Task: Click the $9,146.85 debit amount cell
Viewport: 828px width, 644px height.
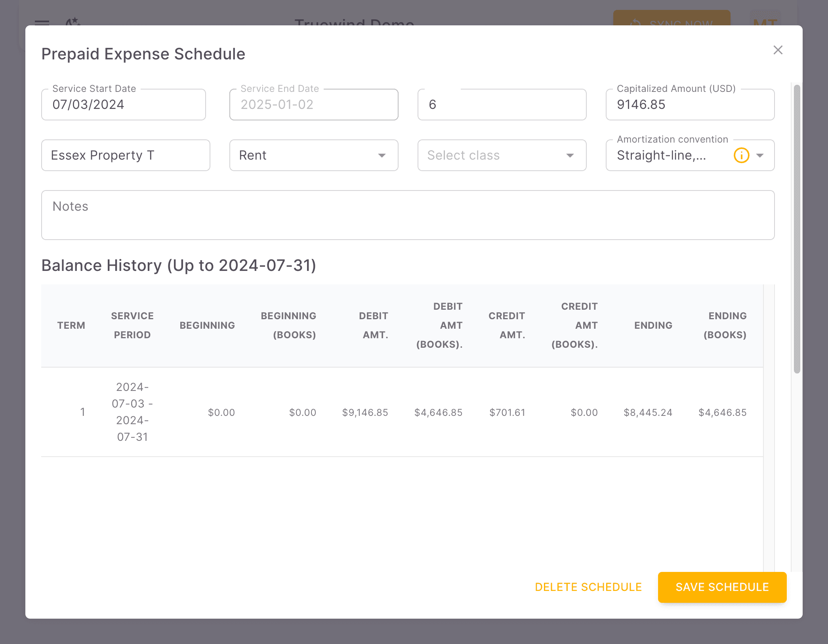Action: pyautogui.click(x=365, y=412)
